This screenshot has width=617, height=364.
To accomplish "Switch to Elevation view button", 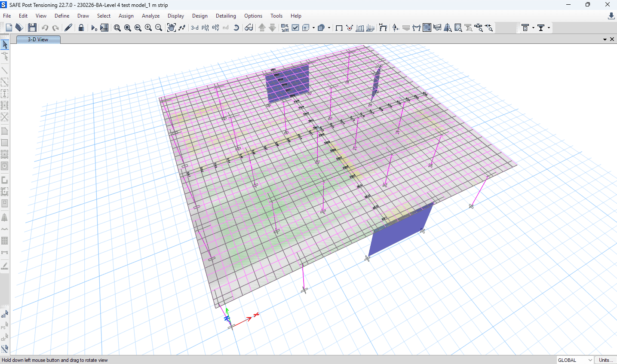I will point(215,28).
